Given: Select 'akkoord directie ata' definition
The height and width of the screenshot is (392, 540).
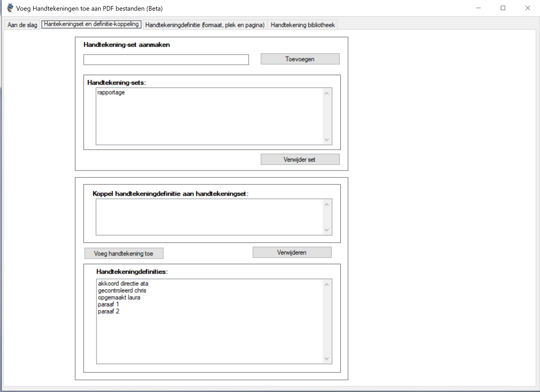Looking at the screenshot, I should (123, 283).
